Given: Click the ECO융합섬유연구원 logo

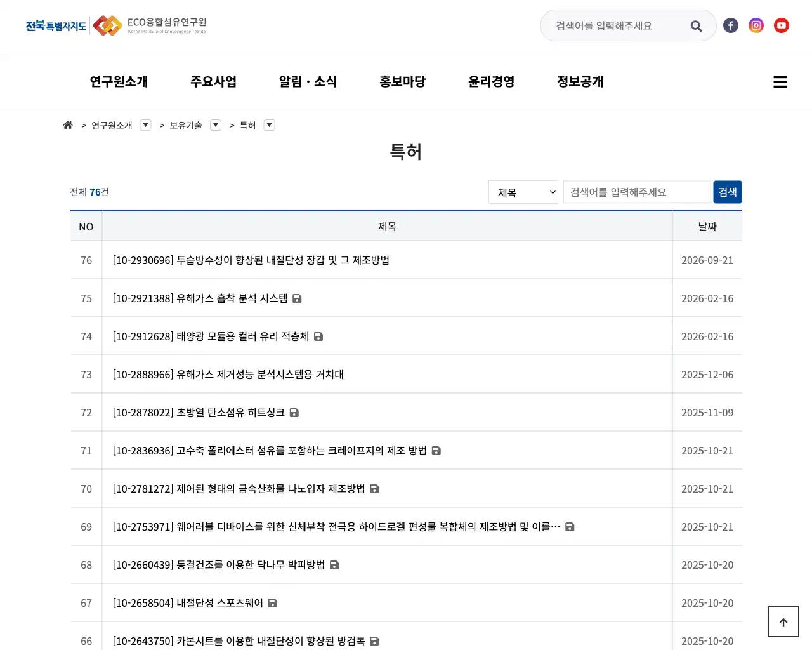Looking at the screenshot, I should click(116, 25).
